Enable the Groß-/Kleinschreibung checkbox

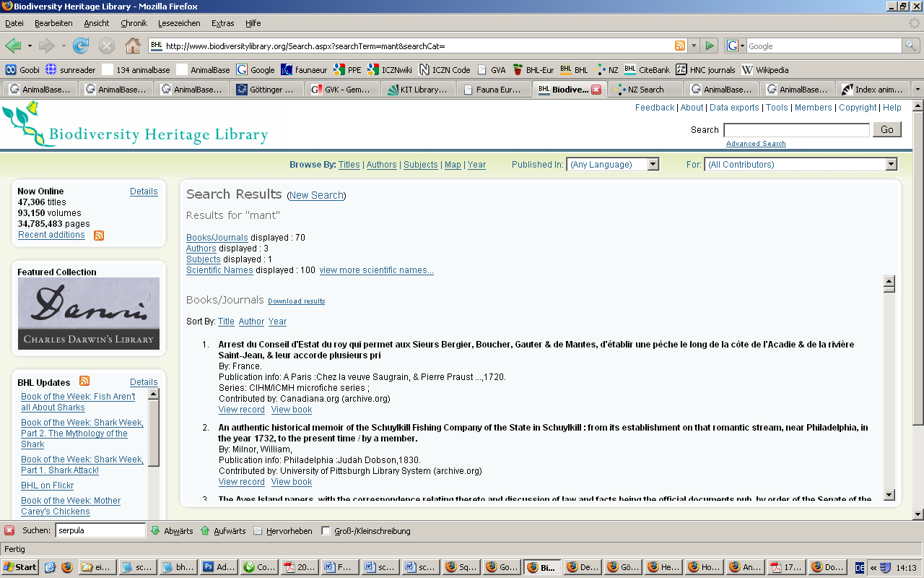pos(326,530)
